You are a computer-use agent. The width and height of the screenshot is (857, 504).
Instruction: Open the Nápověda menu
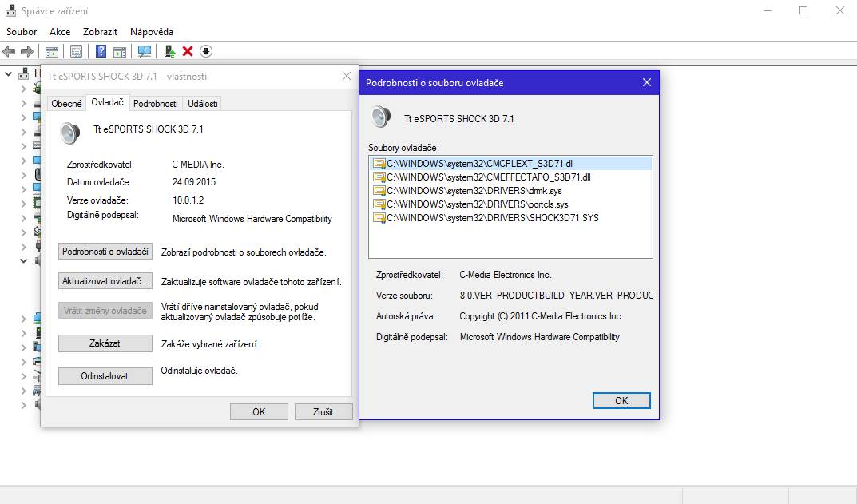tap(152, 32)
